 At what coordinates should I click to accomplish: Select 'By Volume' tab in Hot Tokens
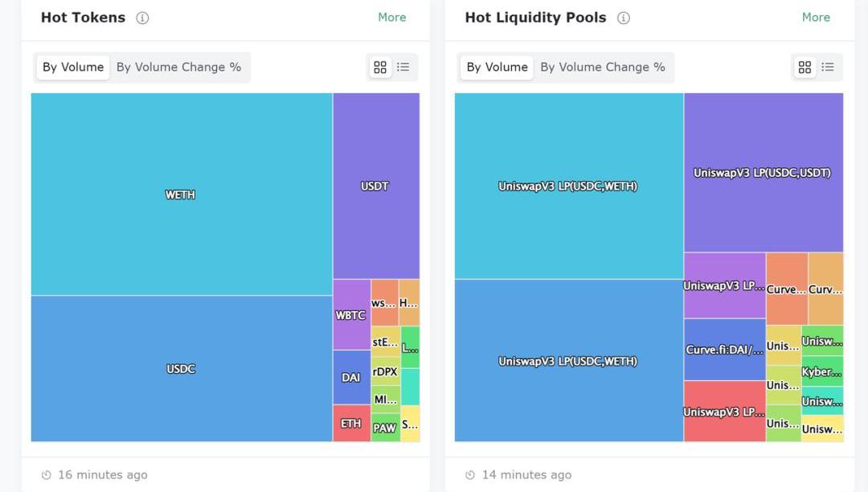click(x=73, y=68)
